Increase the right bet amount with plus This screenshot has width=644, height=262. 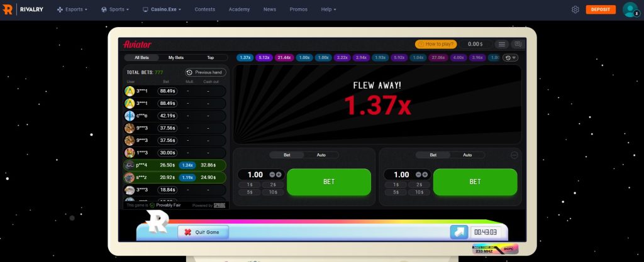click(425, 175)
